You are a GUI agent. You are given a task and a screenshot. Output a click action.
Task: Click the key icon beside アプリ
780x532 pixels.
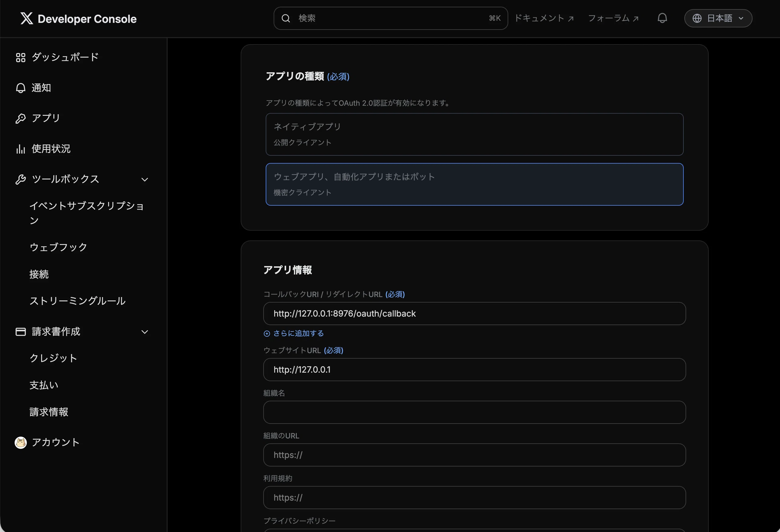(x=21, y=119)
